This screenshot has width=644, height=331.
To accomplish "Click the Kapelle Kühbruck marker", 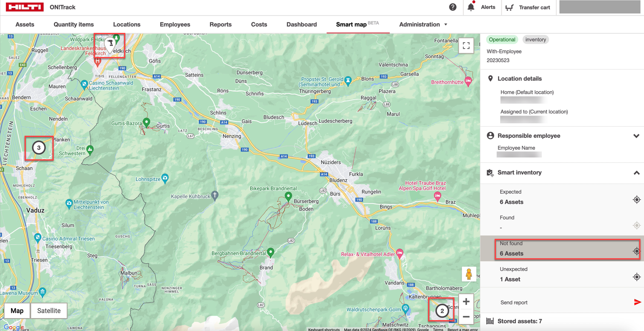I will click(x=215, y=196).
